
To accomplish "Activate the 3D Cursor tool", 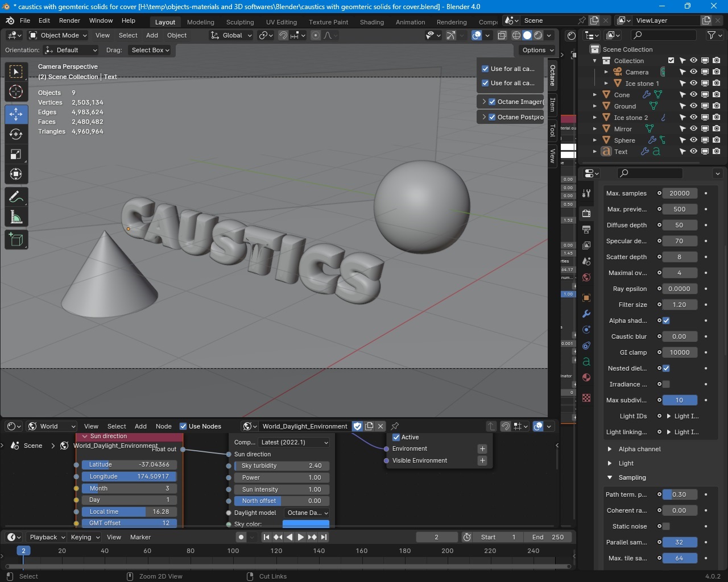I will [x=16, y=92].
